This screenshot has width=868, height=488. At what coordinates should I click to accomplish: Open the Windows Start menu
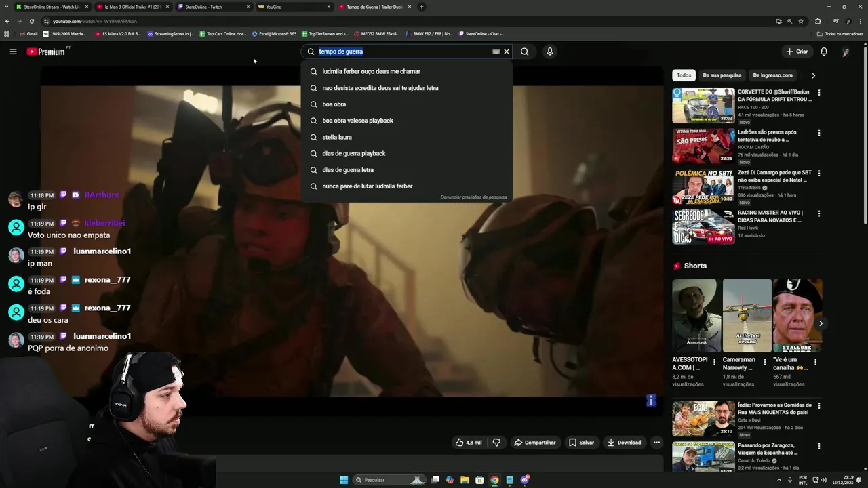tap(344, 480)
